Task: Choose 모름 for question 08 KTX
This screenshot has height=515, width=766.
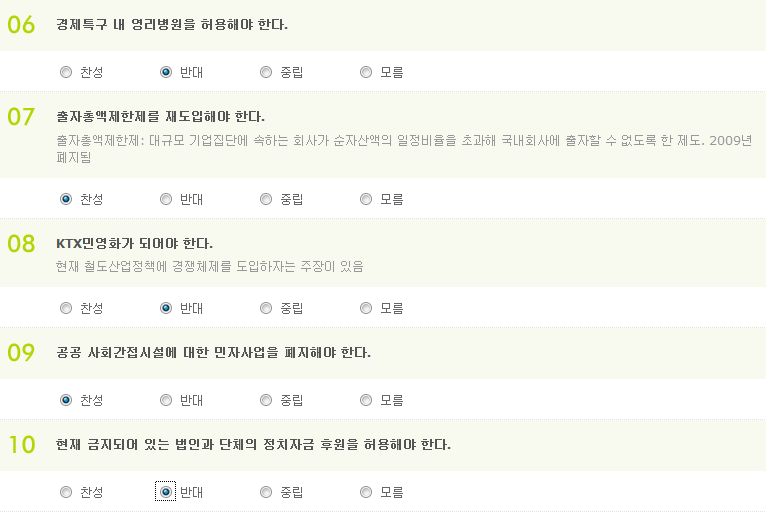Action: click(x=365, y=308)
